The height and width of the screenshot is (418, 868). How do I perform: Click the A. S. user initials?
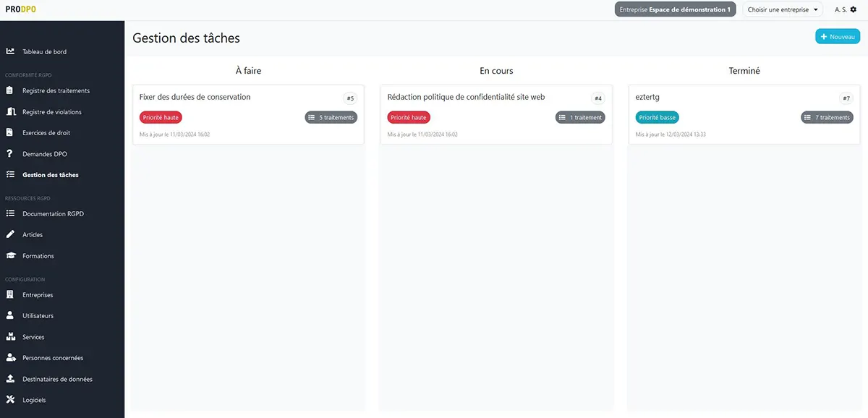pyautogui.click(x=840, y=10)
